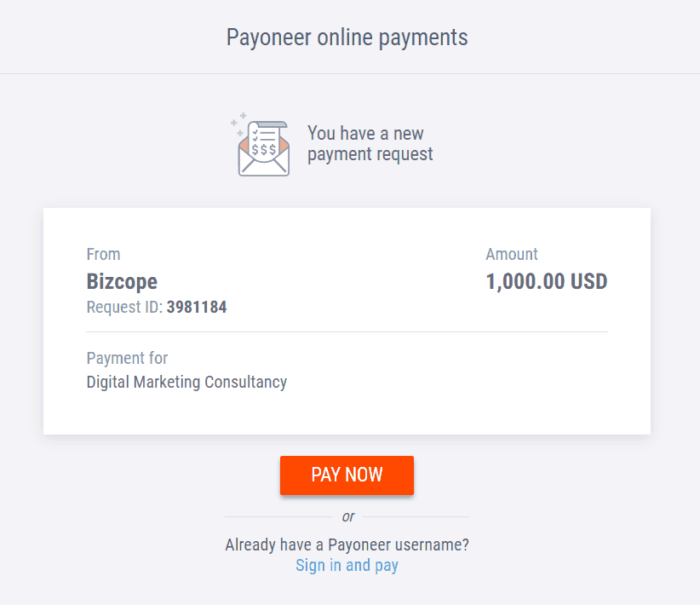Click the checklist lines on receipt icon
This screenshot has width=700, height=605.
coord(264,135)
